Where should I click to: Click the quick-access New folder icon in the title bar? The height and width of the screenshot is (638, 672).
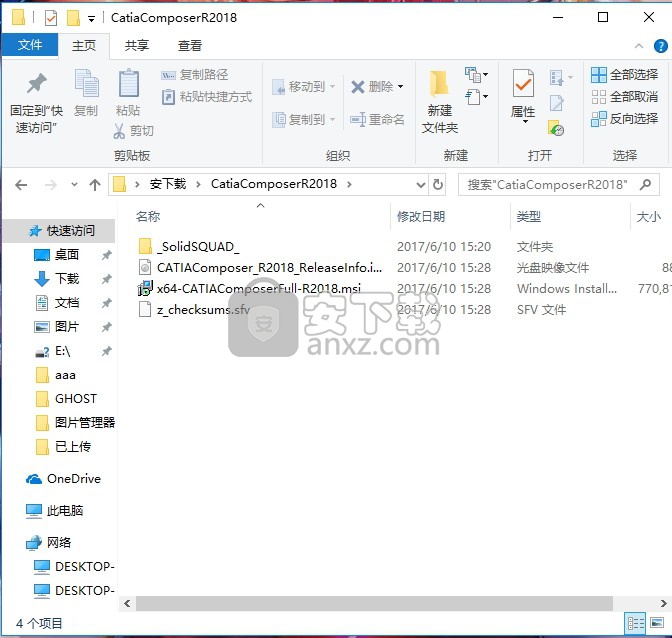73,18
